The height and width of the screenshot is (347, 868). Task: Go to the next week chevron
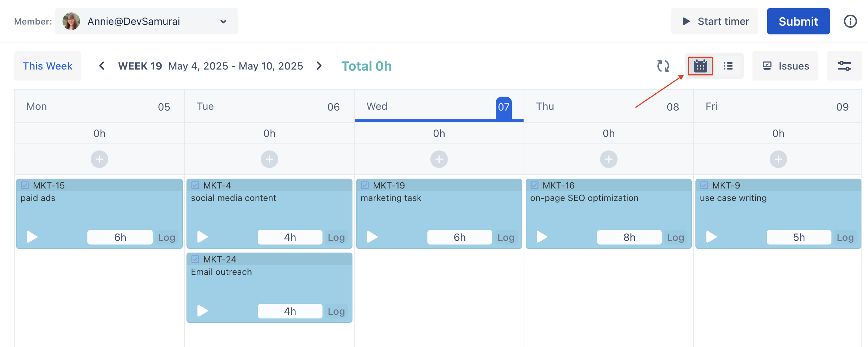point(319,66)
